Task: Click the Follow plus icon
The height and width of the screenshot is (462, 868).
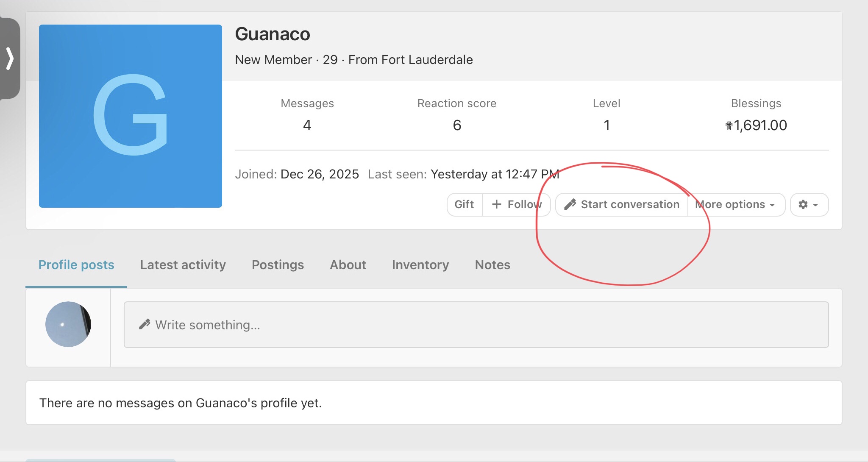Action: click(x=496, y=205)
